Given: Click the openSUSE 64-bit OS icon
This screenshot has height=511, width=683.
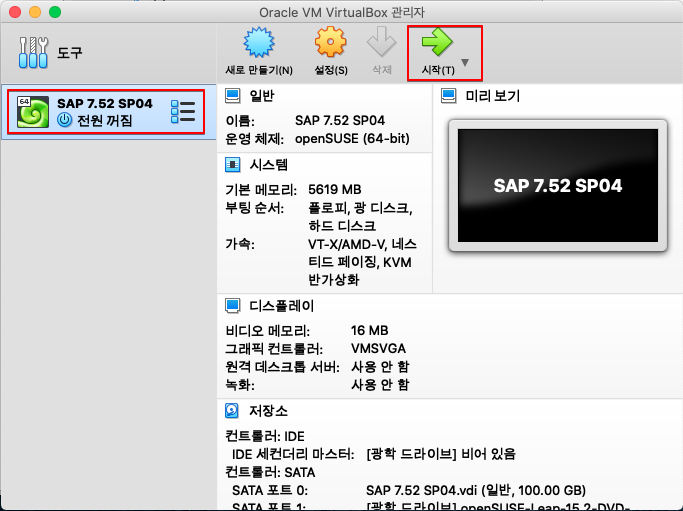Looking at the screenshot, I should point(33,112).
